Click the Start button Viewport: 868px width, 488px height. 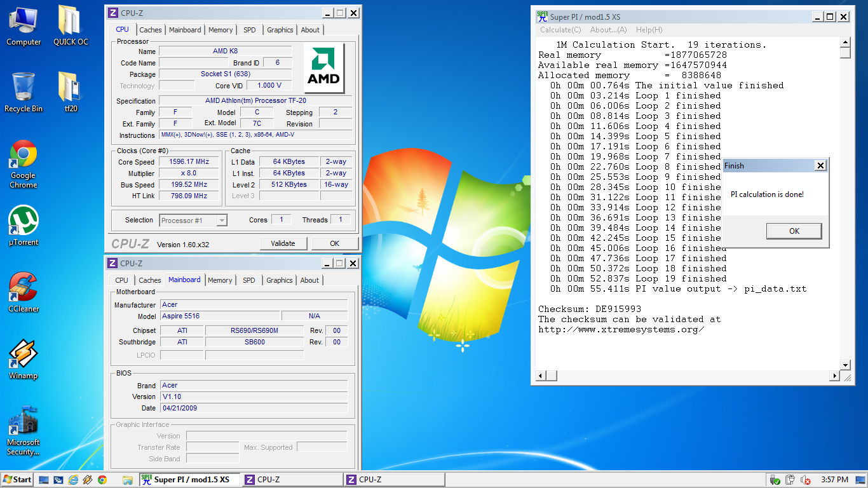[18, 480]
